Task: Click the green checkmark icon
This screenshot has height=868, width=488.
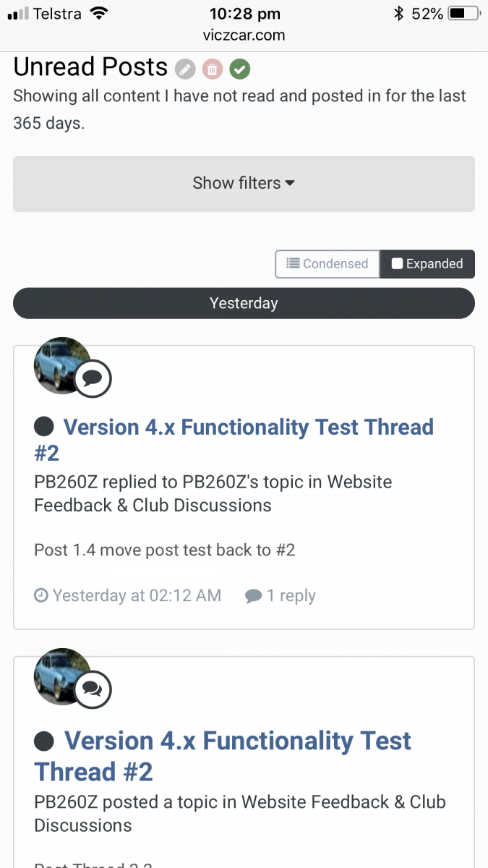Action: pyautogui.click(x=240, y=69)
